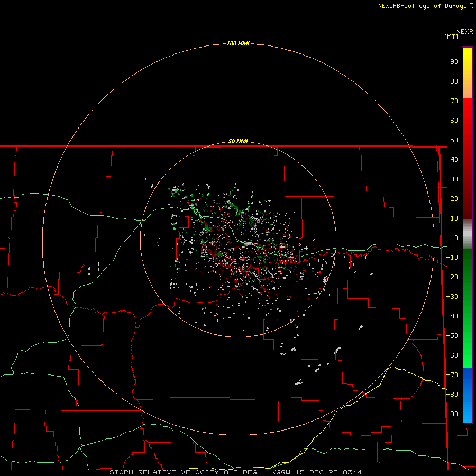Image resolution: width=476 pixels, height=476 pixels.
Task: Click the positive 60 scale label
Action: click(x=454, y=120)
